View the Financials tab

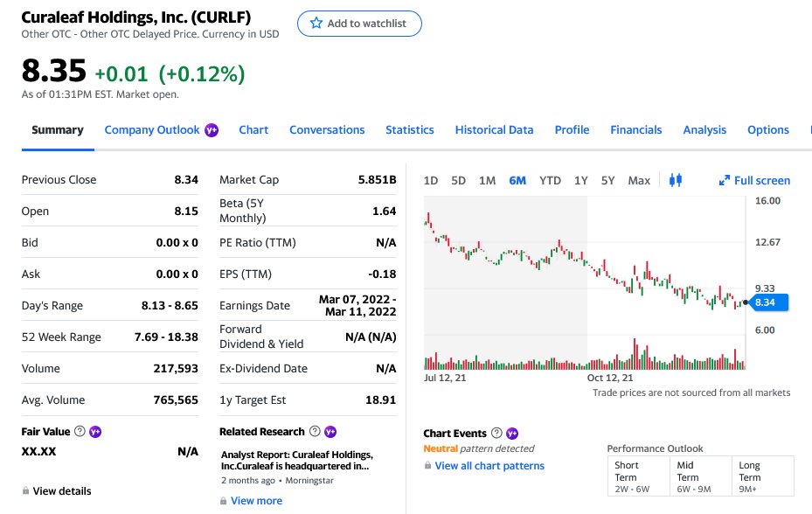point(636,130)
